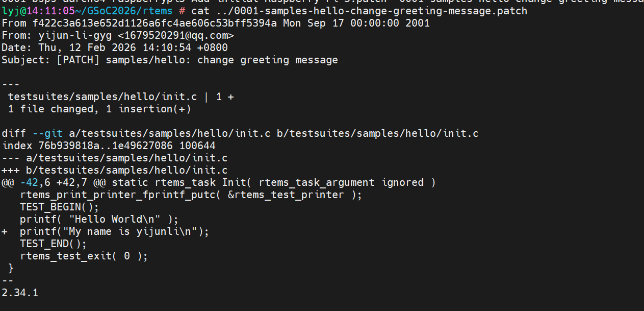The width and height of the screenshot is (644, 311).
Task: Click the "diff --git" header line
Action: pos(32,133)
